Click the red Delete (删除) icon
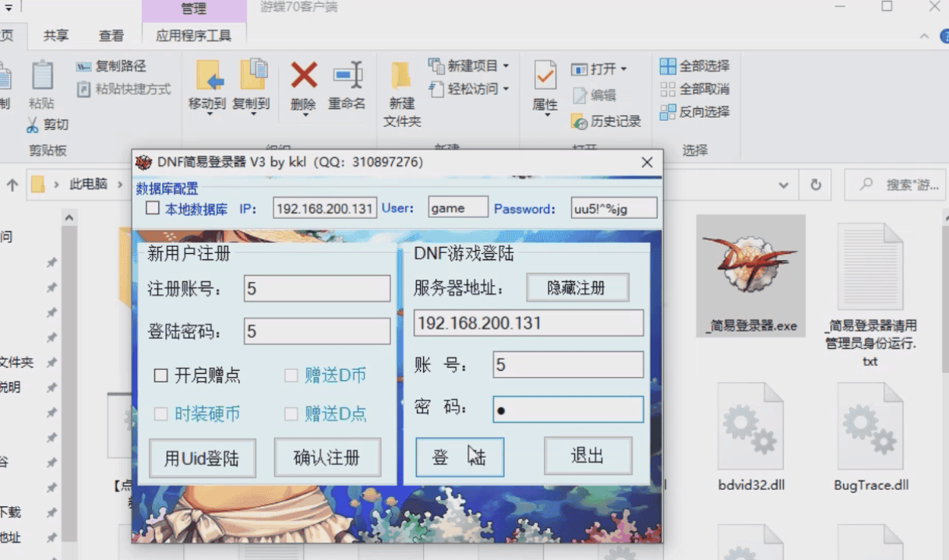The height and width of the screenshot is (560, 949). [x=303, y=76]
